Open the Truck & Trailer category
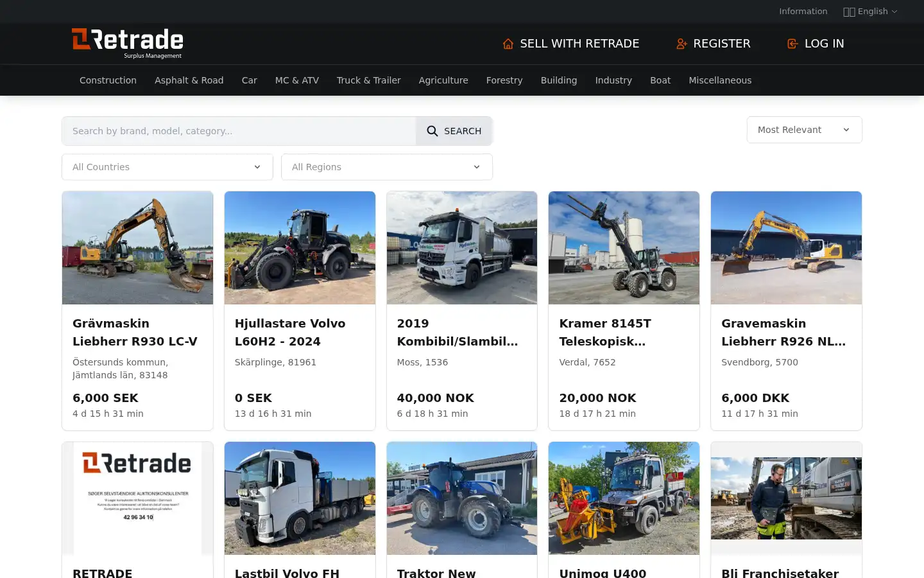Viewport: 924px width, 578px height. point(369,80)
